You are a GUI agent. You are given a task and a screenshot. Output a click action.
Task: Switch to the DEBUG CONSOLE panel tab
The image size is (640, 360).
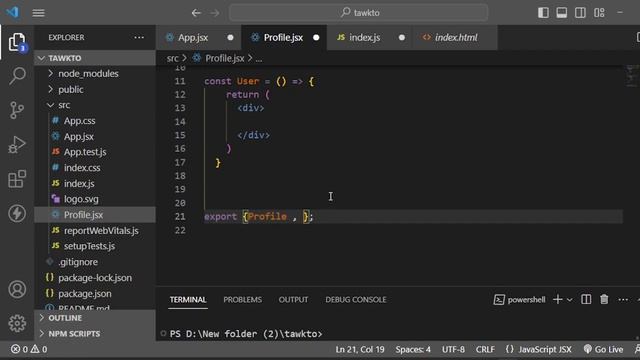coord(356,300)
